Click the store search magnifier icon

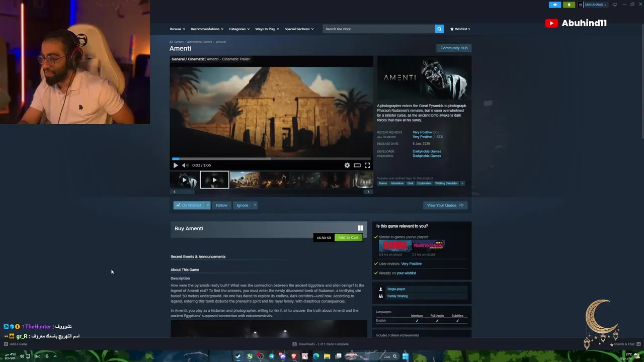[x=439, y=29]
